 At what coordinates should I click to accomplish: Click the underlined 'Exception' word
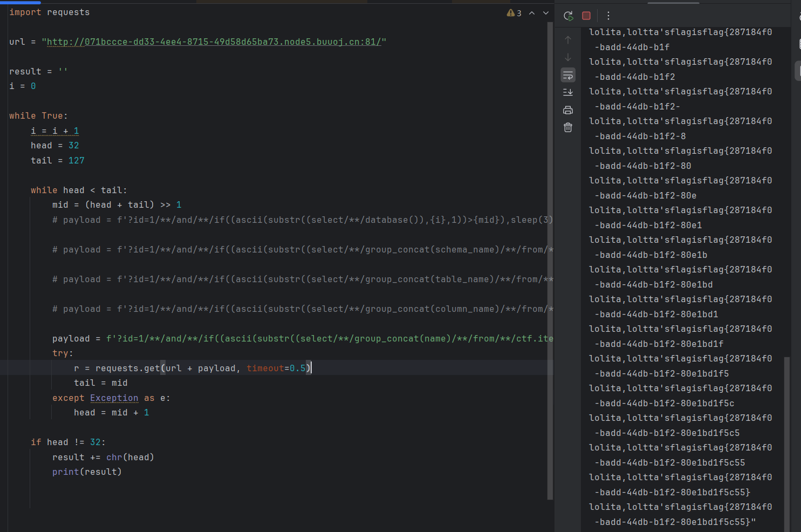click(x=114, y=398)
